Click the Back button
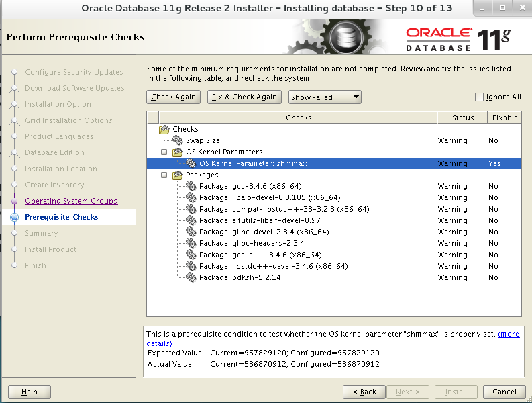The height and width of the screenshot is (403, 532). click(364, 392)
